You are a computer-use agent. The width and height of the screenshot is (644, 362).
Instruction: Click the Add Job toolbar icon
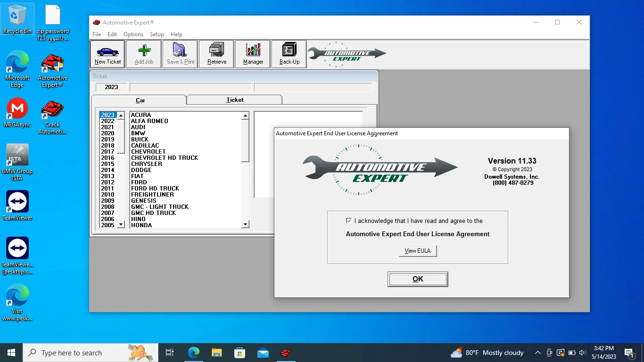coord(143,54)
